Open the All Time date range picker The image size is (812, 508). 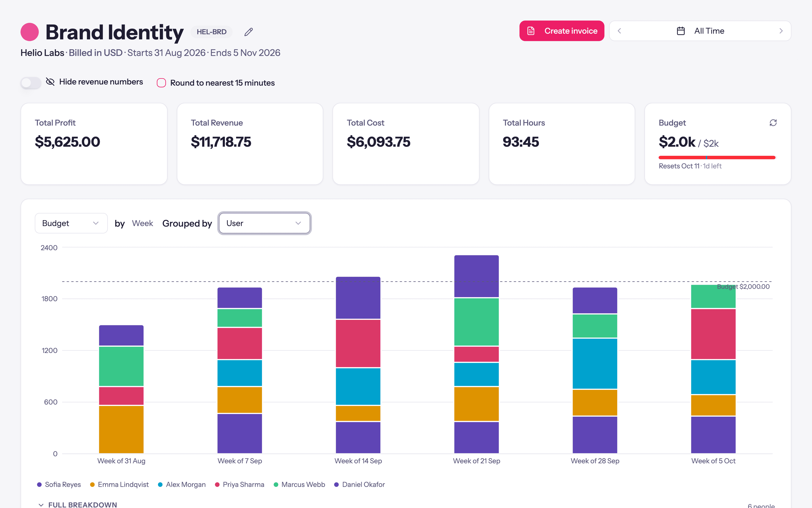click(x=700, y=31)
